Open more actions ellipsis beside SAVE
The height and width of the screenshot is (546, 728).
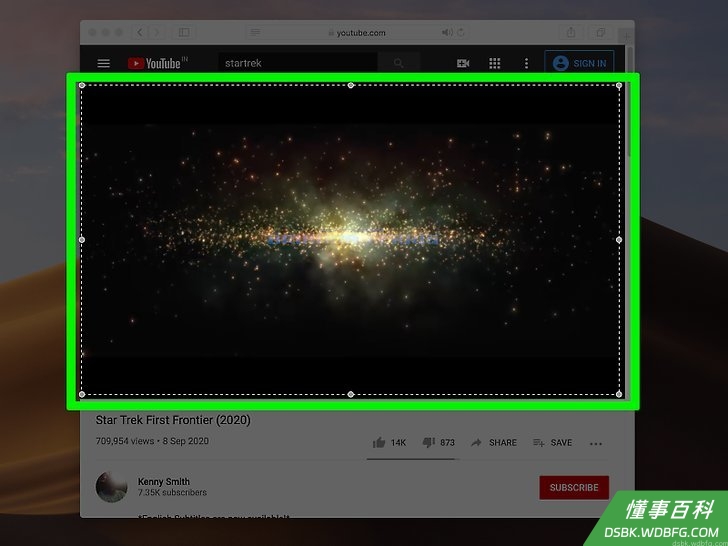click(596, 444)
